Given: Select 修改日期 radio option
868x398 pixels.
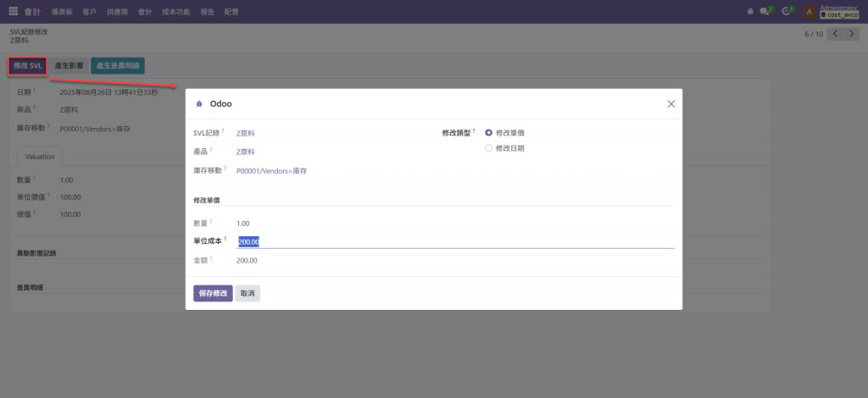Looking at the screenshot, I should coord(488,148).
